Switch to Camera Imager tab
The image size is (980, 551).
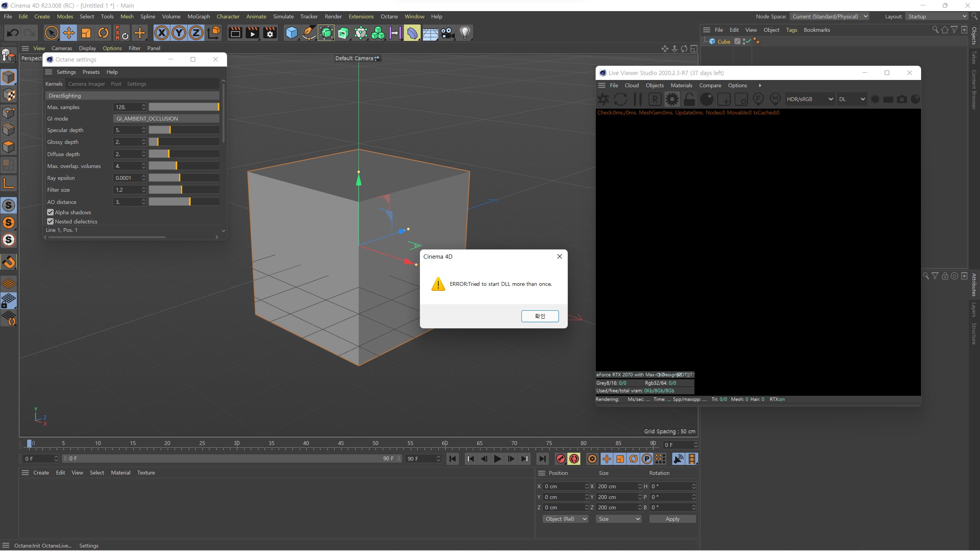pyautogui.click(x=87, y=84)
